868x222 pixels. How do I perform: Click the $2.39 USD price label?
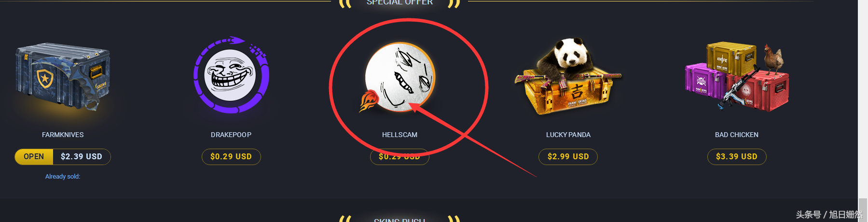(x=82, y=157)
